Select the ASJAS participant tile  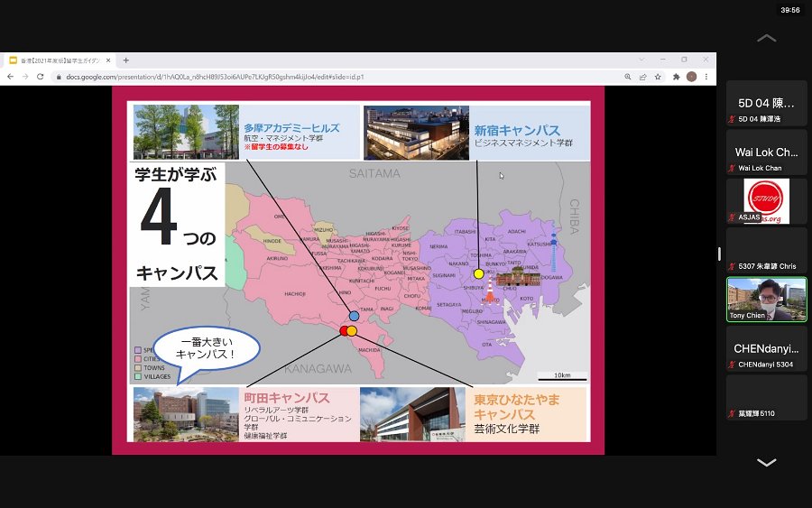tap(766, 201)
